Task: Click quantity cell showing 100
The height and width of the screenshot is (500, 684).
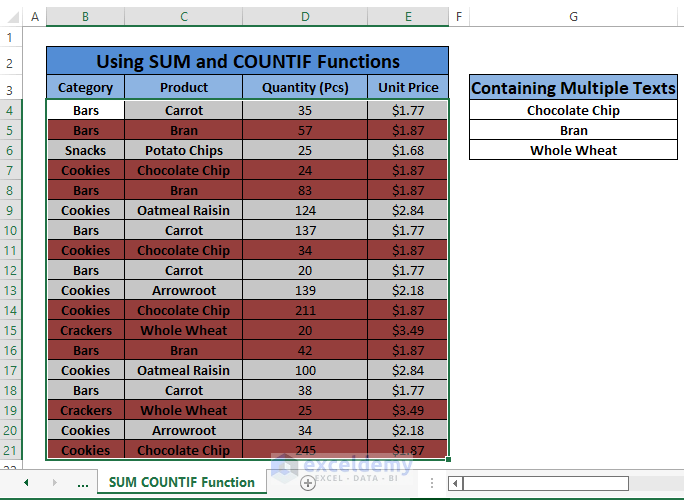Action: coord(305,370)
